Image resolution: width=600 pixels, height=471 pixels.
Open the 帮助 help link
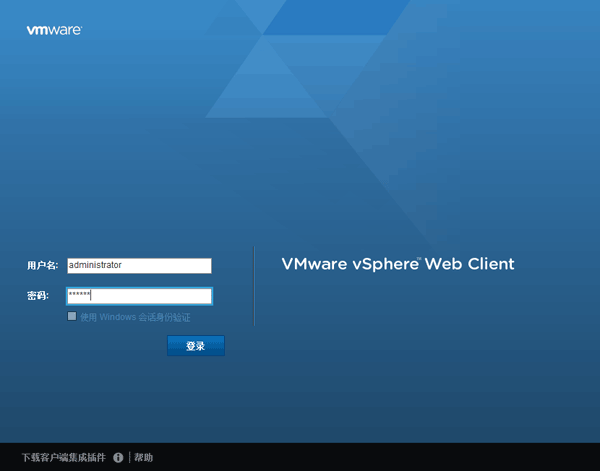pyautogui.click(x=143, y=457)
